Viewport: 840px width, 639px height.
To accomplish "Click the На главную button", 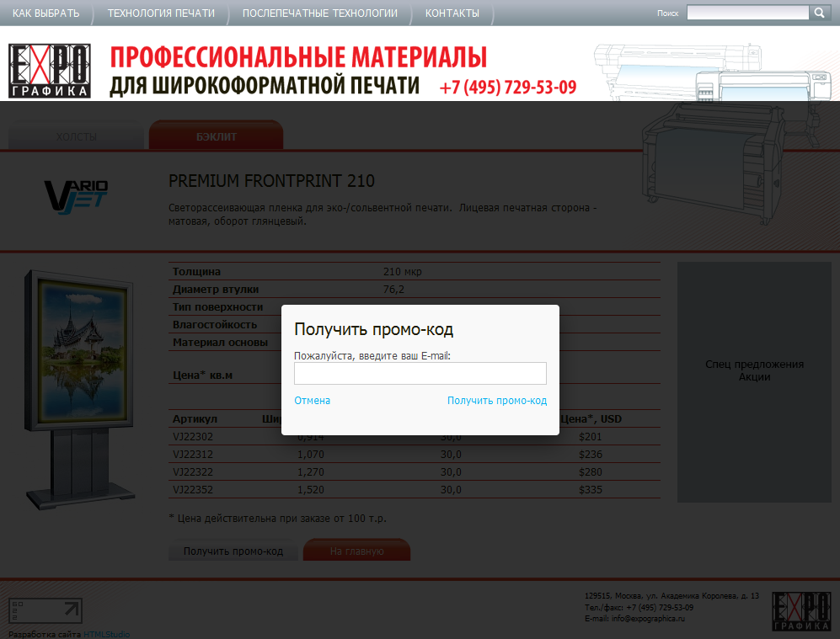I will pos(356,551).
